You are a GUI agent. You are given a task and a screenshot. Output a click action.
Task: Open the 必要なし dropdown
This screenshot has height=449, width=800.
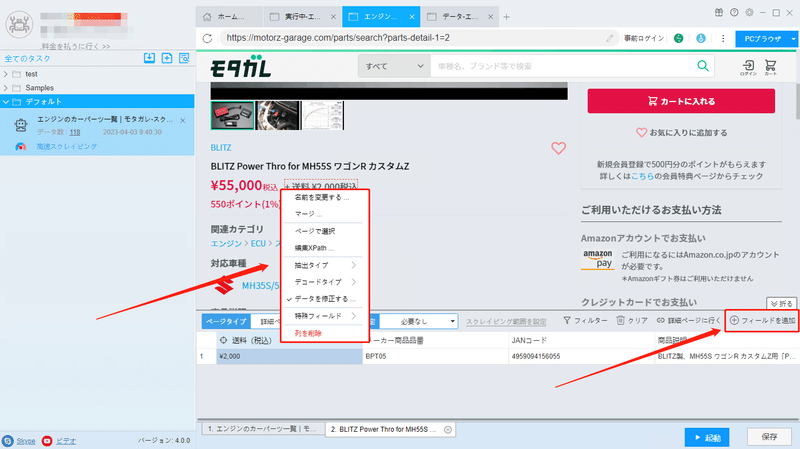419,321
